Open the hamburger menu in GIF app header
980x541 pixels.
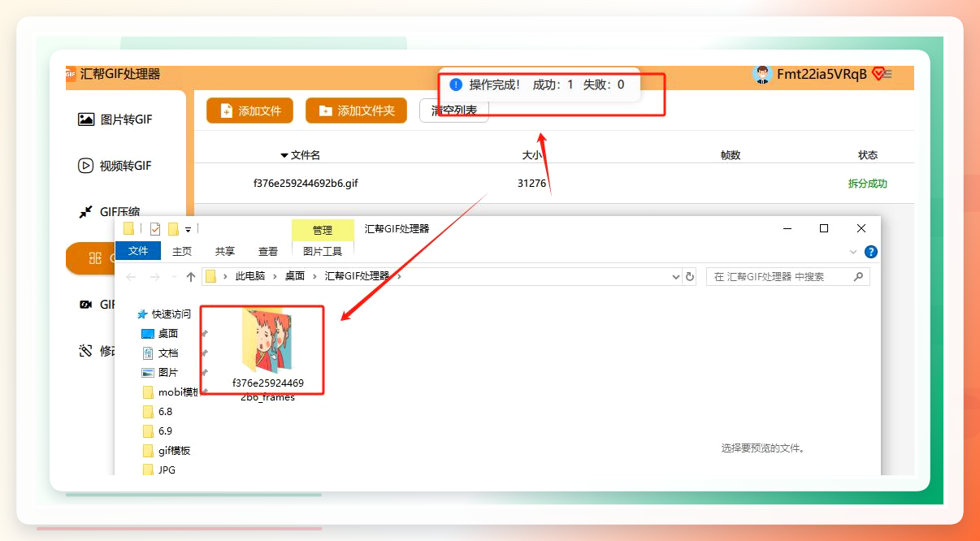[887, 75]
